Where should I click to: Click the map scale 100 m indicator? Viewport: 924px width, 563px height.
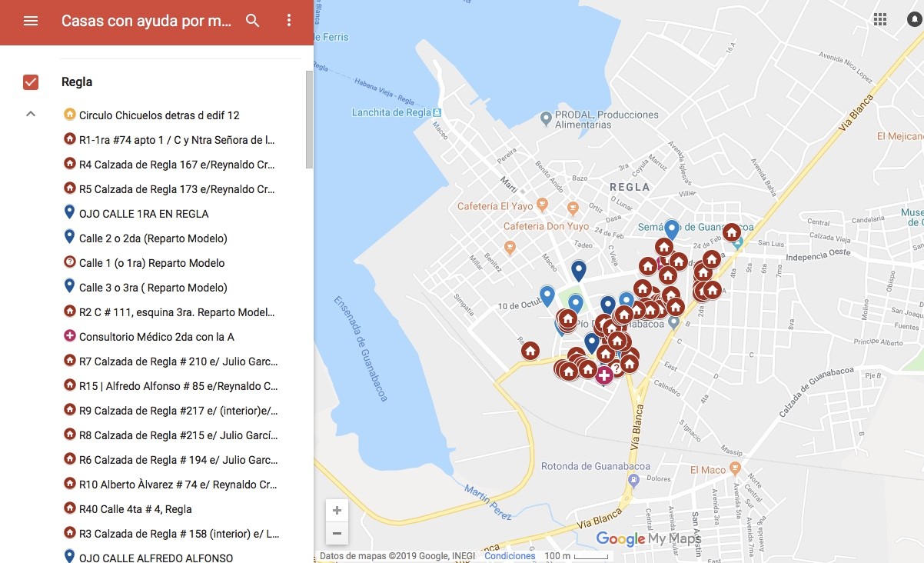576,556
